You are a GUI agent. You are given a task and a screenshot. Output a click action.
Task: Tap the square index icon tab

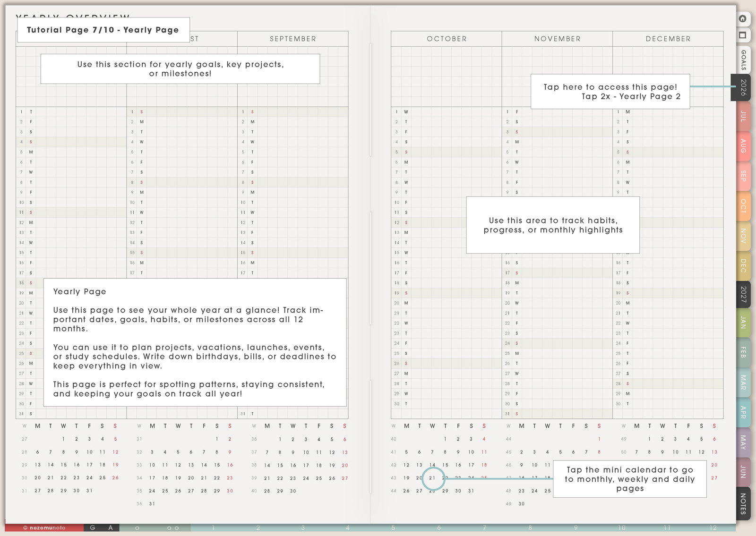(x=743, y=35)
